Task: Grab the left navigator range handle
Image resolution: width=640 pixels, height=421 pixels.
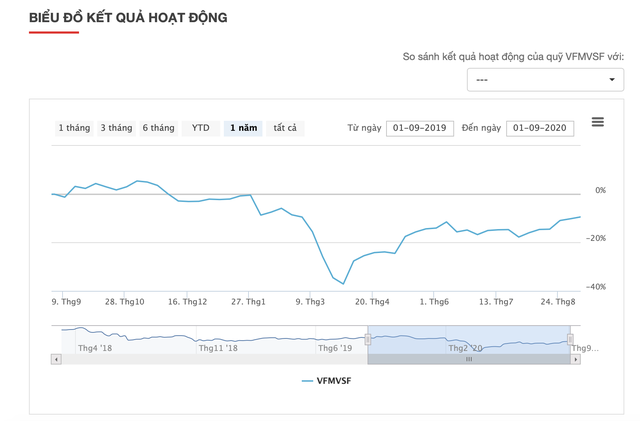Action: pos(368,340)
